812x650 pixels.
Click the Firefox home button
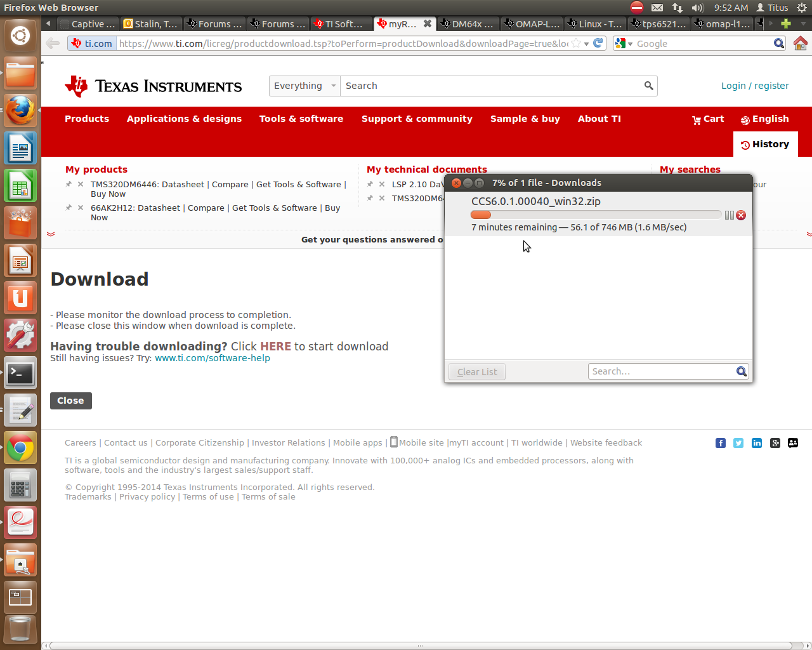click(x=801, y=43)
